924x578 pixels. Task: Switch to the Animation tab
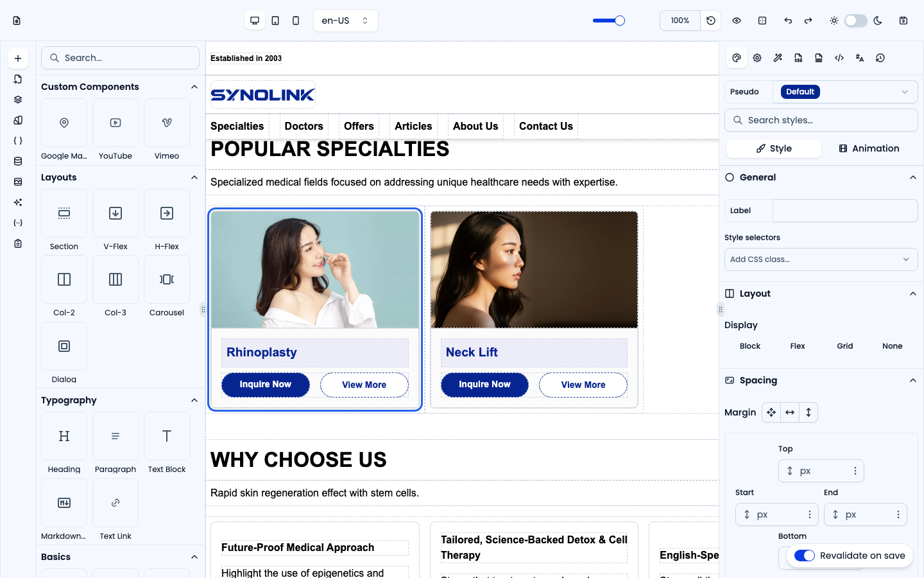click(869, 148)
